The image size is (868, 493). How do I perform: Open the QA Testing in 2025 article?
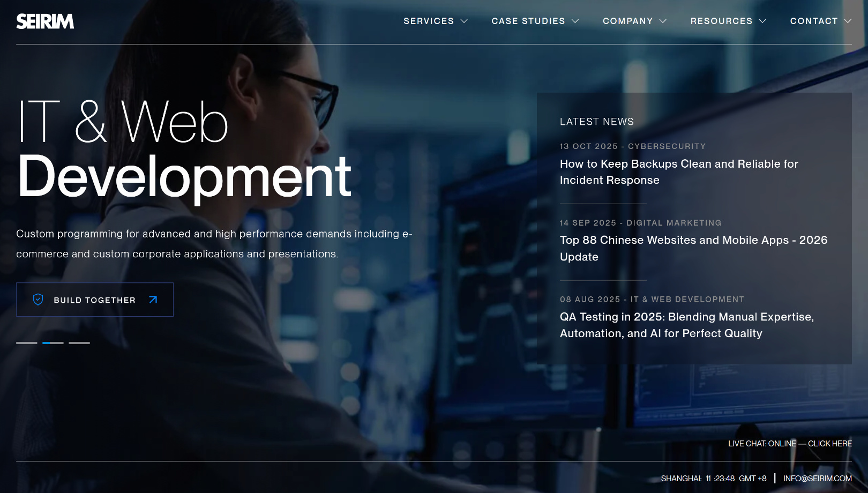(686, 325)
